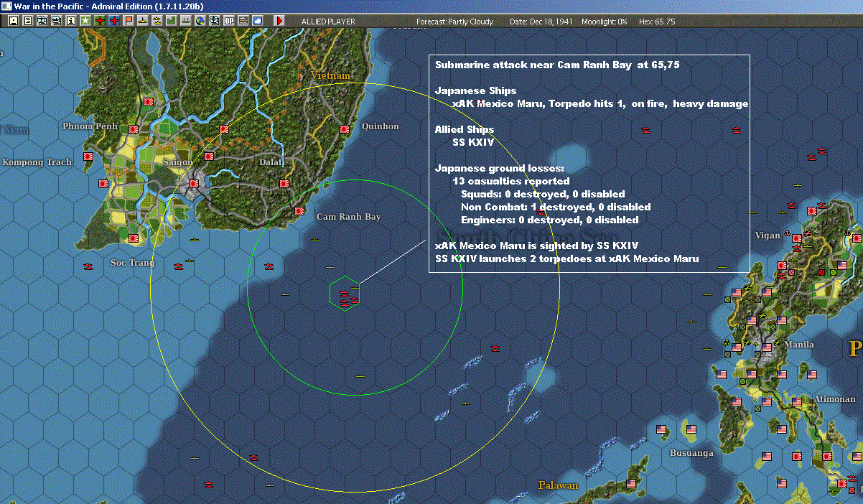
Task: Click the crosshair target toolbar icon
Action: pos(215,21)
